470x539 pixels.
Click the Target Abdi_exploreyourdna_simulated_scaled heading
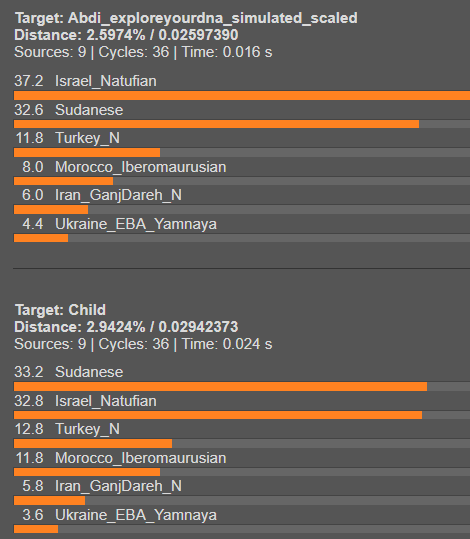click(x=186, y=18)
